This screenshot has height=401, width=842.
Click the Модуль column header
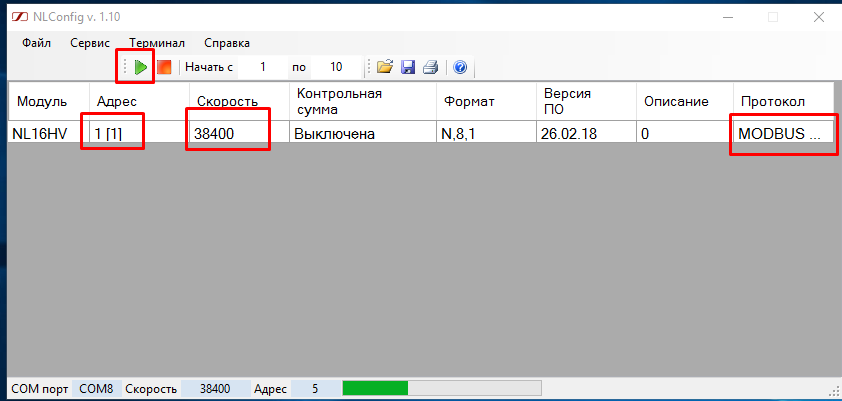(x=48, y=101)
